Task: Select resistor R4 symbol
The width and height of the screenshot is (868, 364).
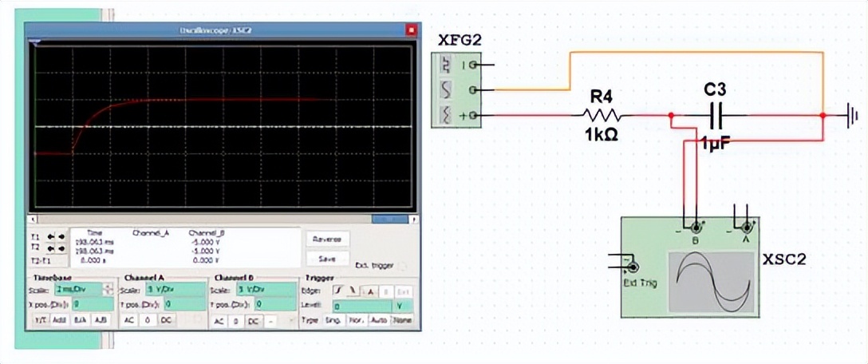Action: (602, 115)
